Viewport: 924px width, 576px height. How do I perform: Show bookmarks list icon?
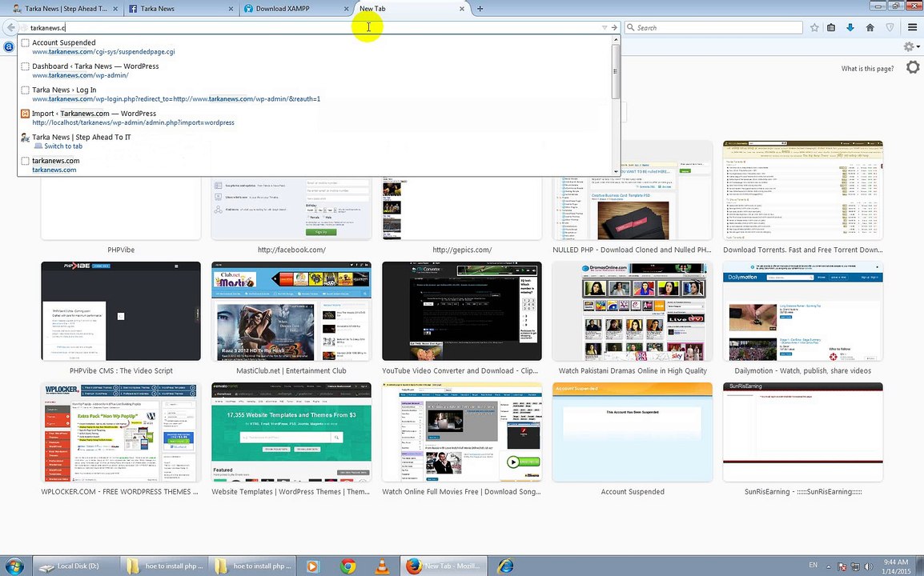pyautogui.click(x=831, y=28)
